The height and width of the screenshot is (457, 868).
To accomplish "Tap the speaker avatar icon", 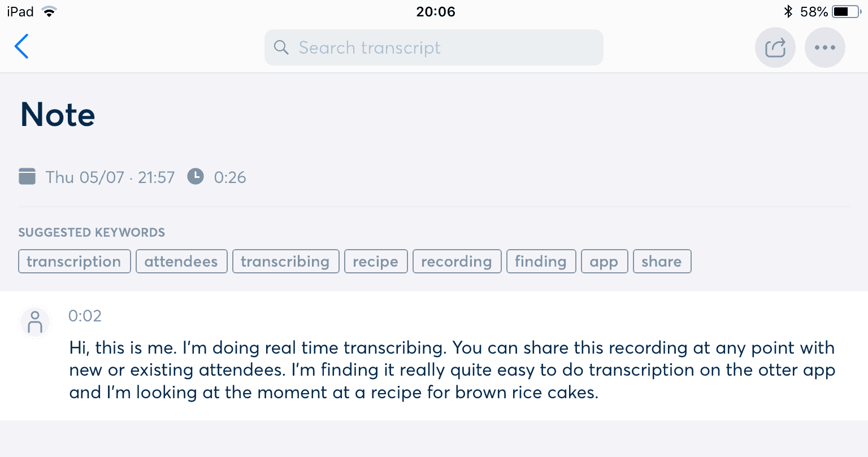I will tap(35, 323).
